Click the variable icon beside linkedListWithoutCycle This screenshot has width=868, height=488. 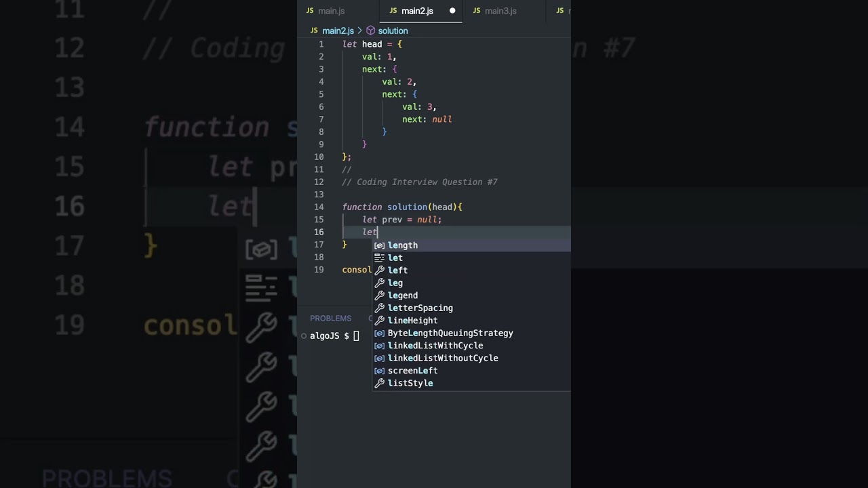click(x=380, y=358)
